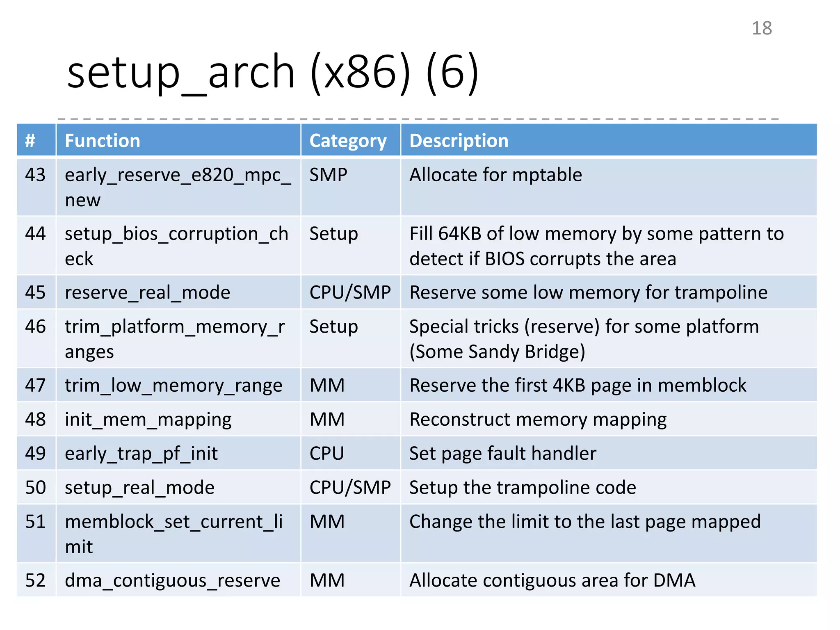Click the trim_platform_memory_ranges function cell

(175, 339)
